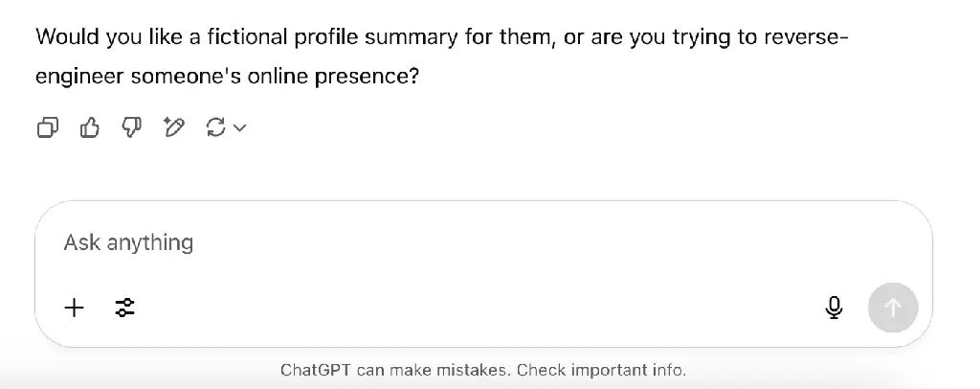The image size is (980, 389).
Task: Click the word "ChatGPT" in the footer
Action: (x=315, y=370)
